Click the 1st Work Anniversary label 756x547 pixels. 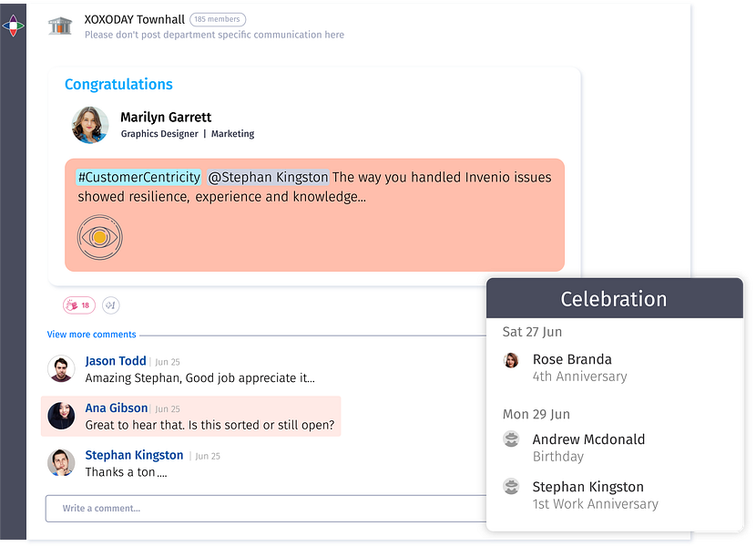pyautogui.click(x=596, y=504)
